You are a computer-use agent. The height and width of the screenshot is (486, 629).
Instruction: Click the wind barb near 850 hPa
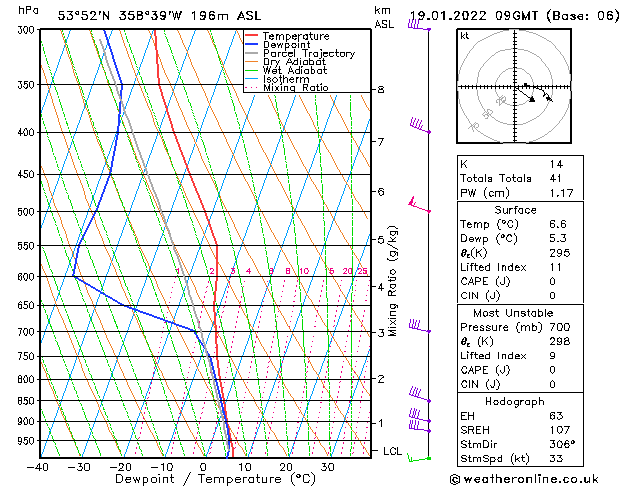point(420,397)
